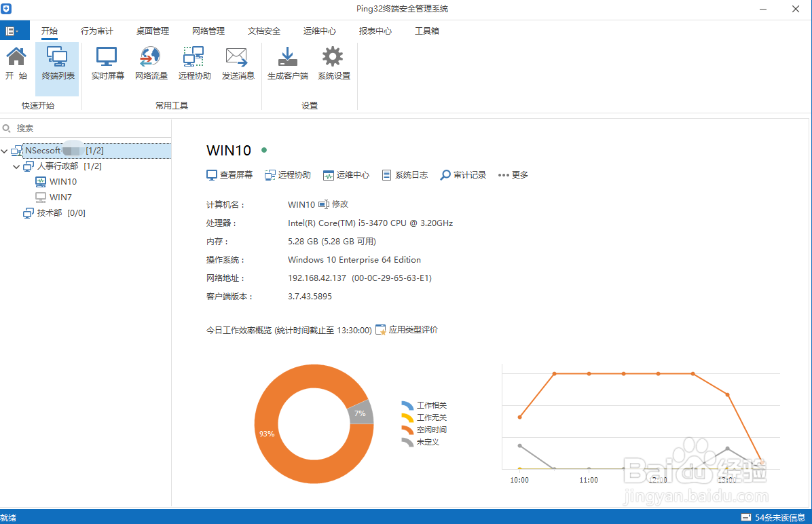Click the Ping32 shield app icon
812x524 pixels.
coord(6,9)
